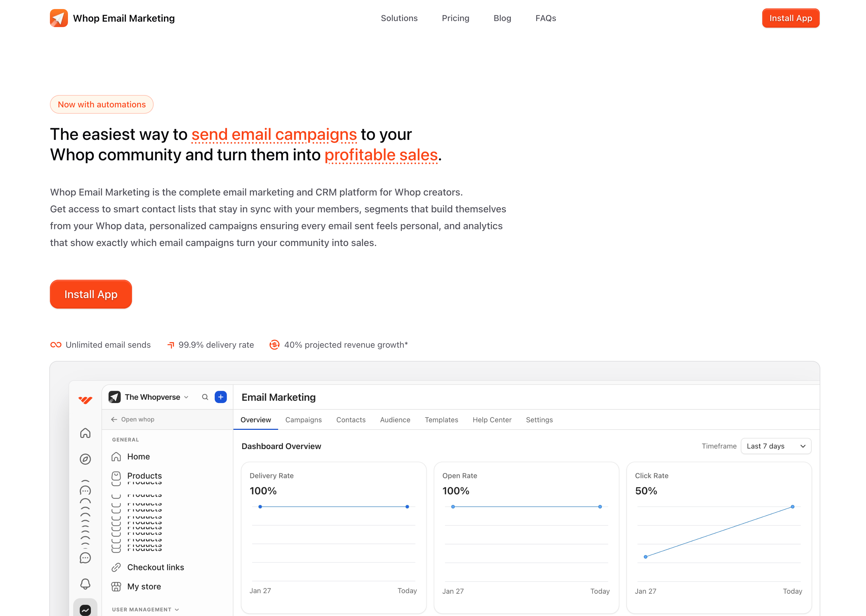Image resolution: width=866 pixels, height=616 pixels.
Task: Go to the Pricing page
Action: pyautogui.click(x=455, y=18)
